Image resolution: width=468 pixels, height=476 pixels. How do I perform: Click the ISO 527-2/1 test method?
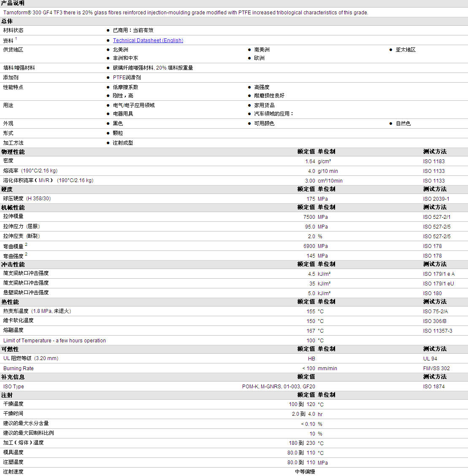point(437,218)
